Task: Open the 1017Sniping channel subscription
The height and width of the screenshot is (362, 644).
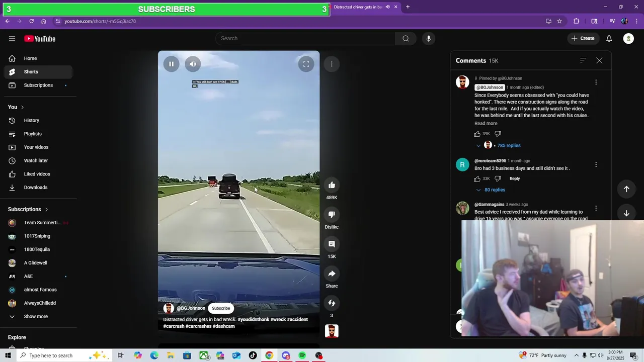Action: pyautogui.click(x=38, y=236)
